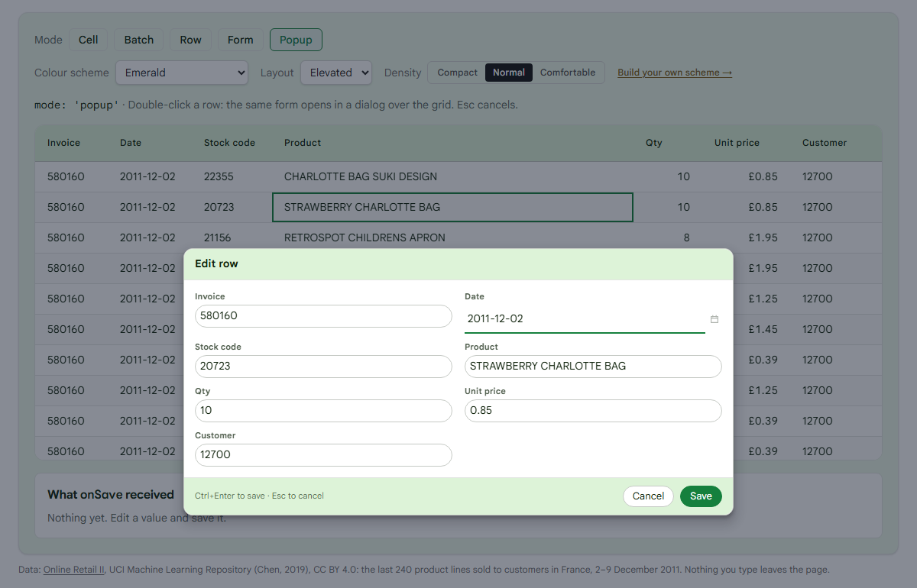Focus the Qty input field

[x=323, y=411]
